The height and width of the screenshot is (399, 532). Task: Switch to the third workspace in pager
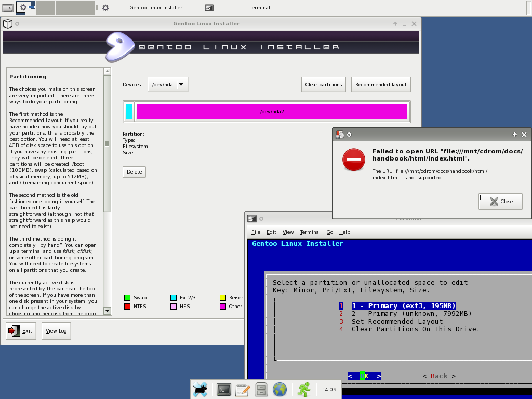[65, 7]
